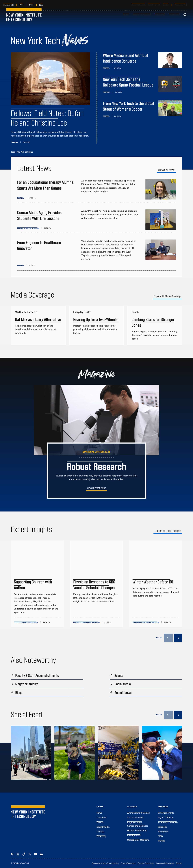Open For an Occupational Therapy Alumna article

pyautogui.click(x=46, y=185)
